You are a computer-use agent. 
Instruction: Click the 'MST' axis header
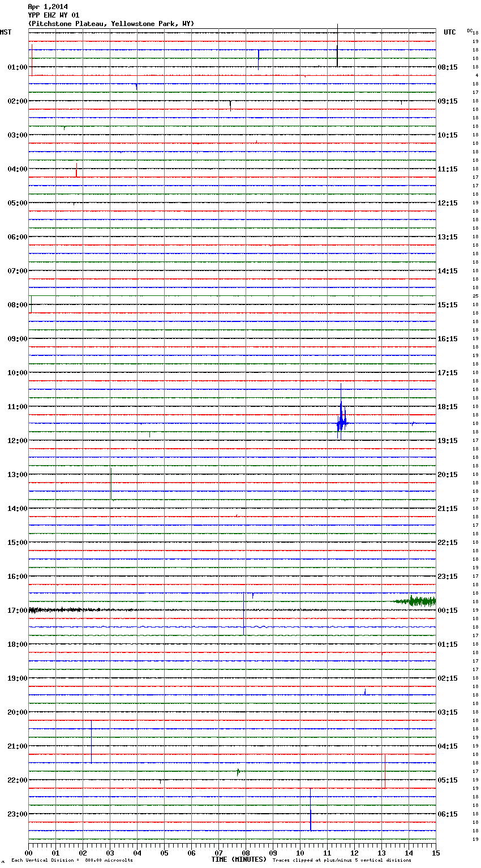[x=6, y=32]
